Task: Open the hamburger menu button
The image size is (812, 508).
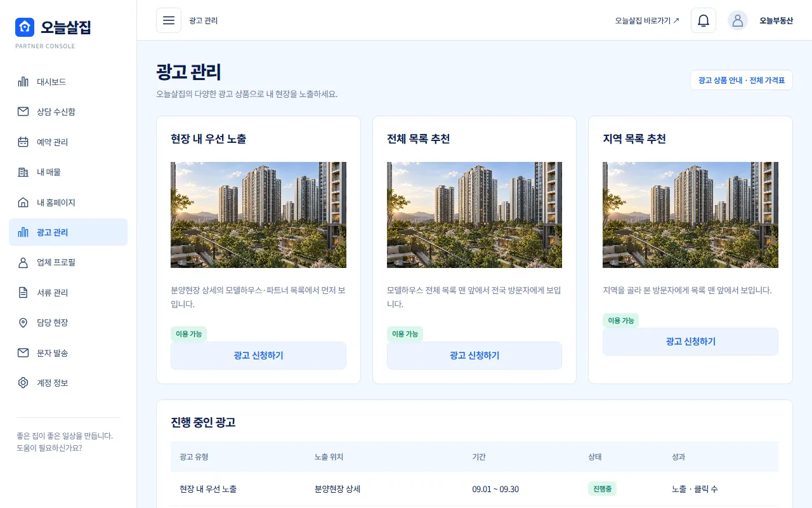Action: pyautogui.click(x=169, y=20)
